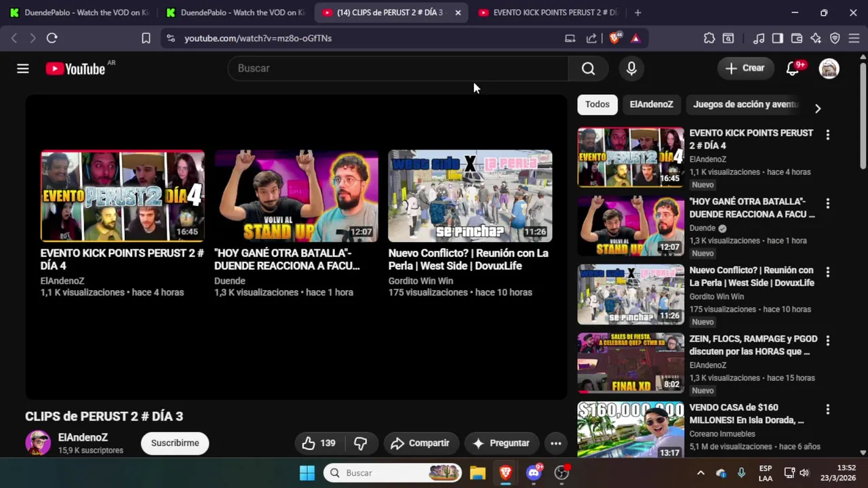Viewport: 868px width, 488px height.
Task: Open options for ZEIN, FLOCS sidebar video
Action: click(x=827, y=340)
